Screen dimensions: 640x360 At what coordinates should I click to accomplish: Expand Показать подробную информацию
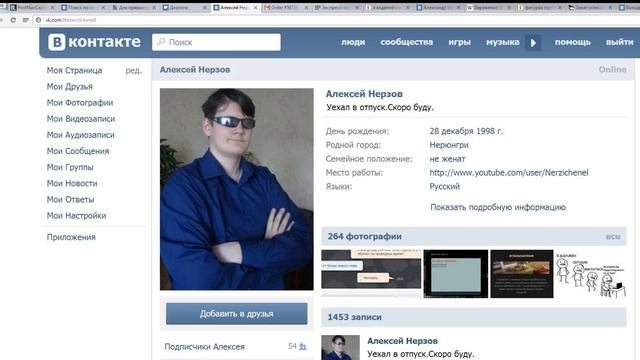498,207
